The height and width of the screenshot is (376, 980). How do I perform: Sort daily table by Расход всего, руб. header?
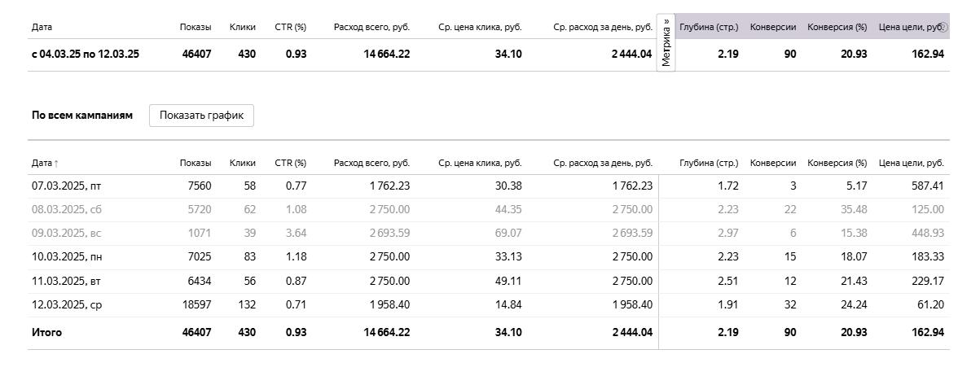[371, 164]
